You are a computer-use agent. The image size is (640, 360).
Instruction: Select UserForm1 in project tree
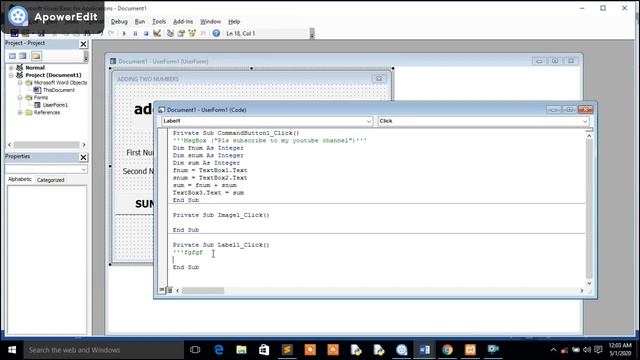(x=55, y=105)
